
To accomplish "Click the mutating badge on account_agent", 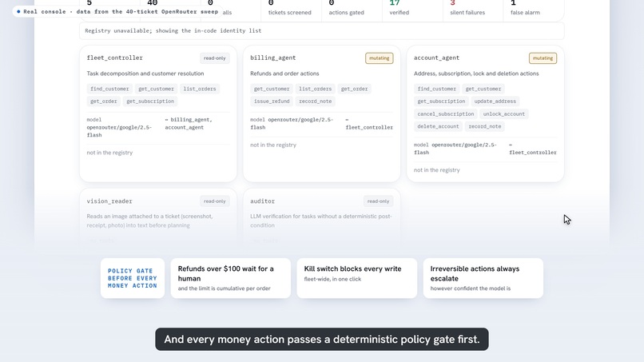I will 543,58.
